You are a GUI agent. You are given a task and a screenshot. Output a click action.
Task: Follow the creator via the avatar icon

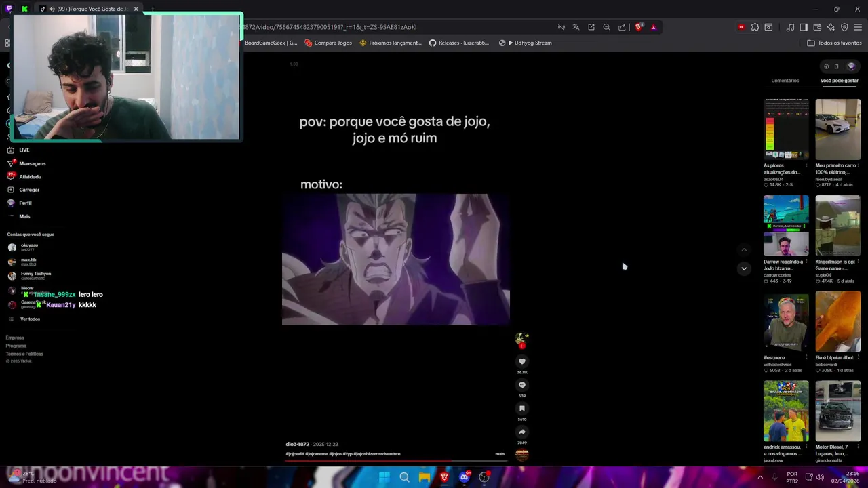[x=521, y=340]
